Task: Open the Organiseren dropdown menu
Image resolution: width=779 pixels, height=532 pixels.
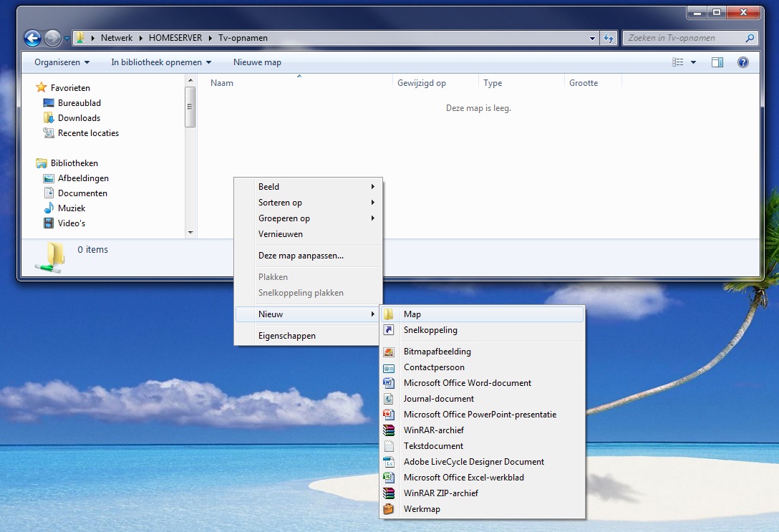Action: click(x=62, y=62)
